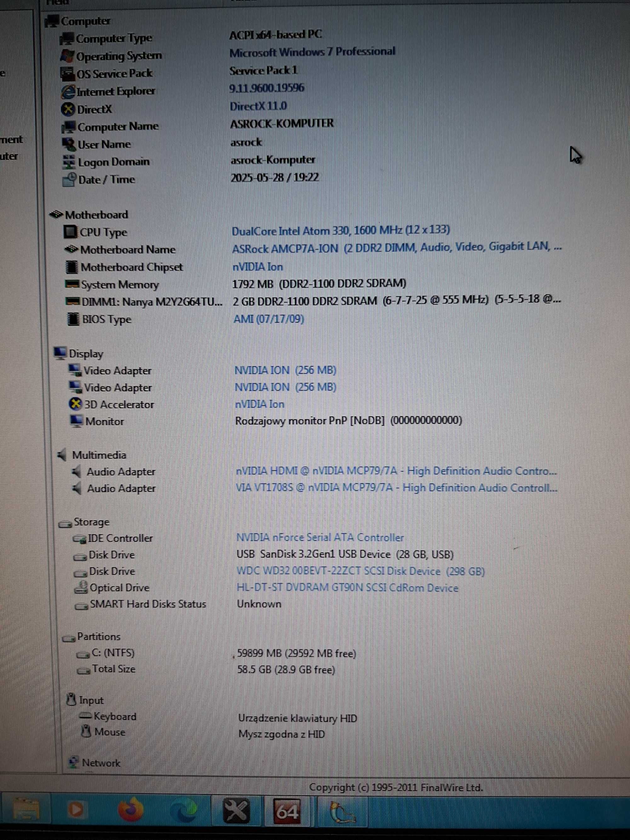Select the Urządzenie klawiatury HID value

tap(298, 718)
